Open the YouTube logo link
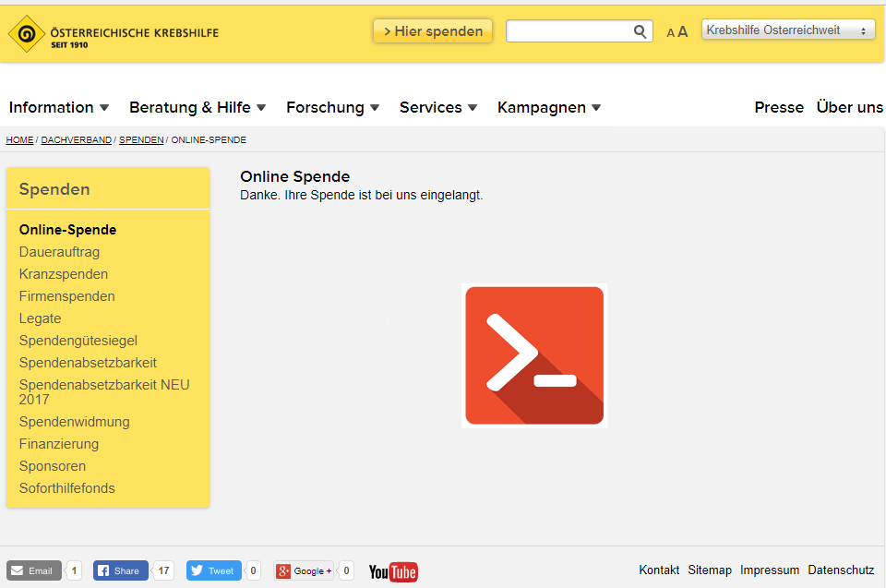This screenshot has width=886, height=588. click(x=393, y=571)
